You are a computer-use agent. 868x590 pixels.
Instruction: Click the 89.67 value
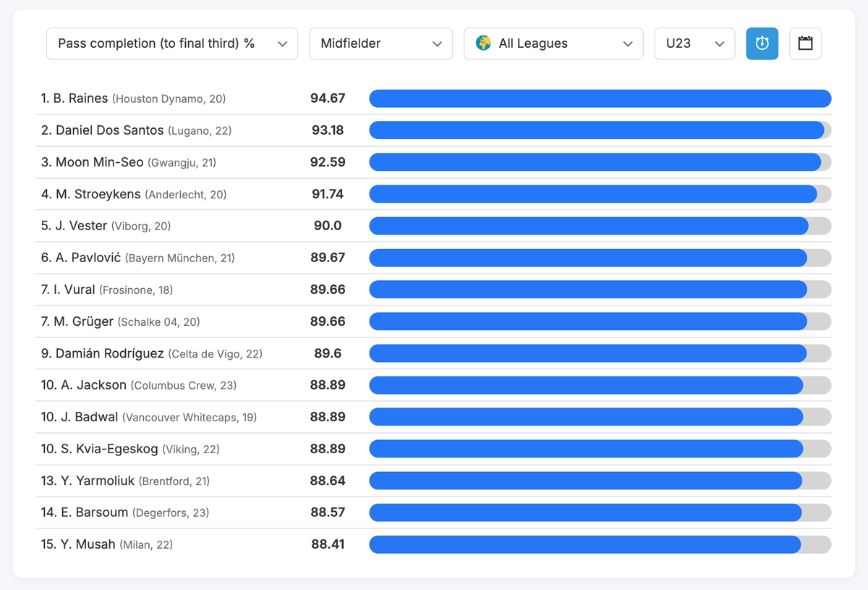pyautogui.click(x=328, y=258)
